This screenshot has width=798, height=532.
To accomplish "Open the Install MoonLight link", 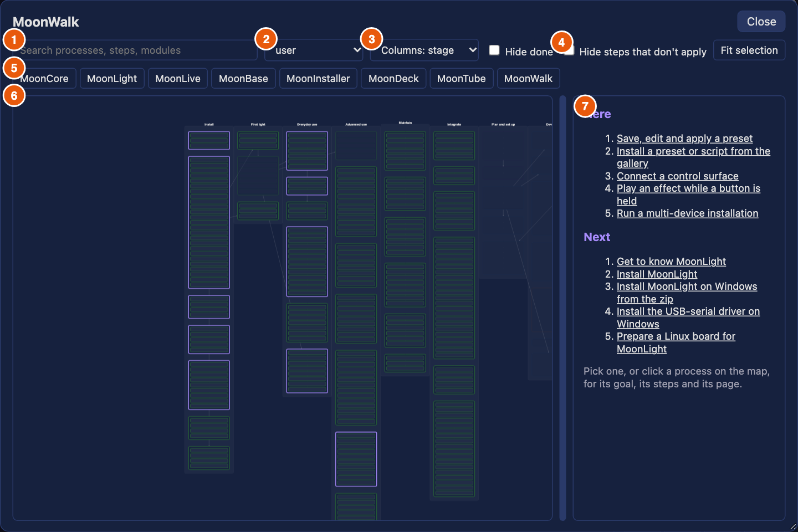I will point(657,274).
